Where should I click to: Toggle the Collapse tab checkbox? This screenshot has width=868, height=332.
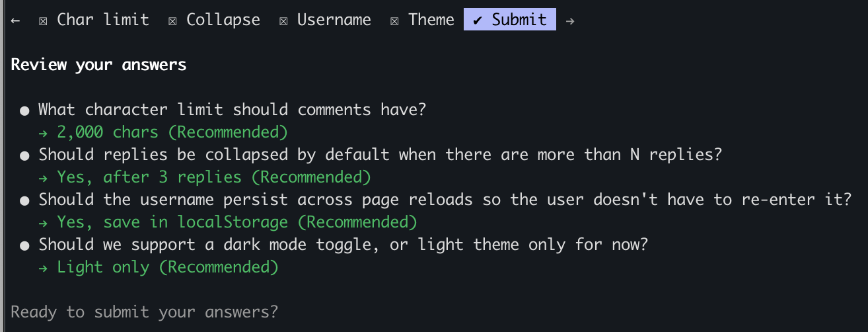(172, 21)
